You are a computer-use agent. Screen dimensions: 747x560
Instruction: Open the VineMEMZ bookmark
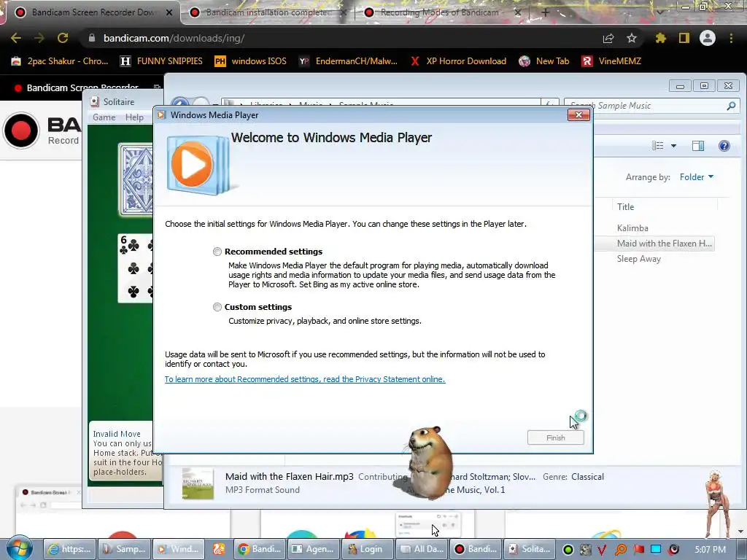click(x=611, y=61)
